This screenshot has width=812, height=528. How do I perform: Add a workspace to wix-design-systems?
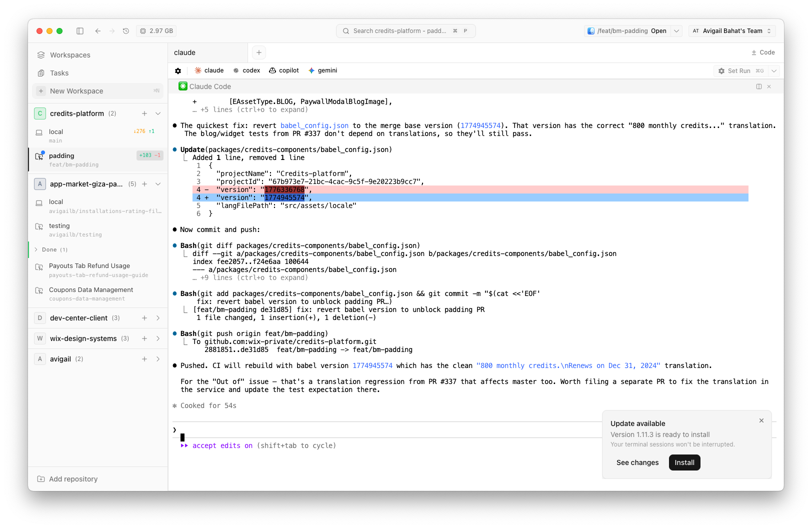pyautogui.click(x=144, y=338)
